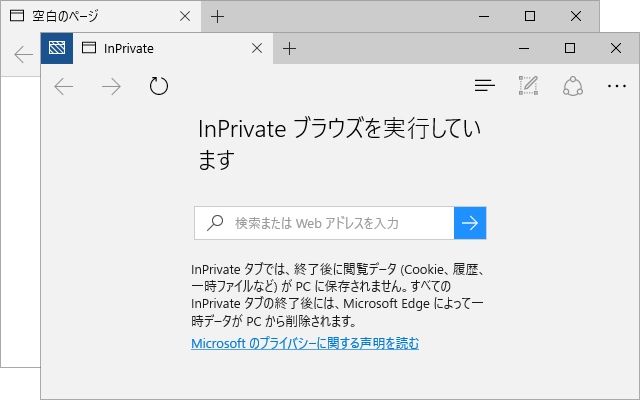Open the Web Note pen icon
The image size is (640, 400).
(x=529, y=85)
